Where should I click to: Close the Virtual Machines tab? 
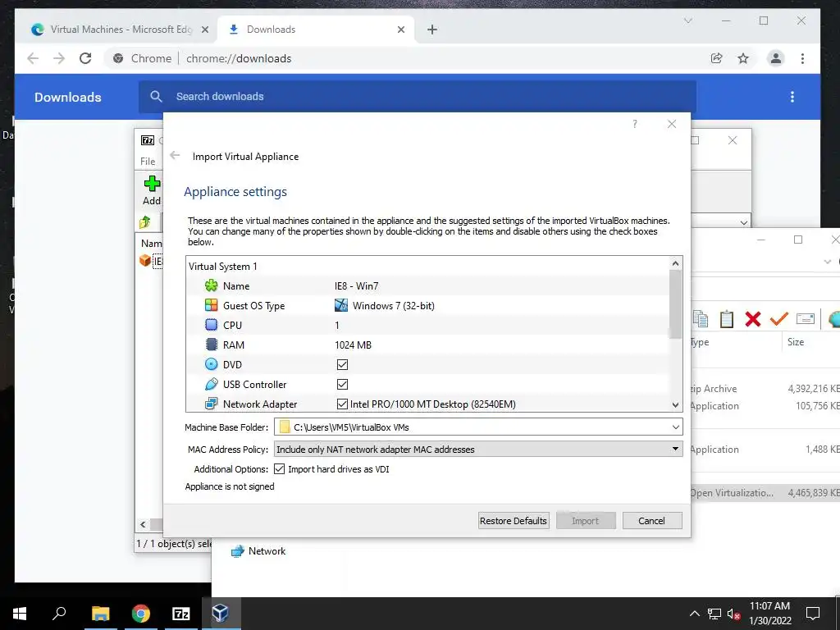coord(204,30)
